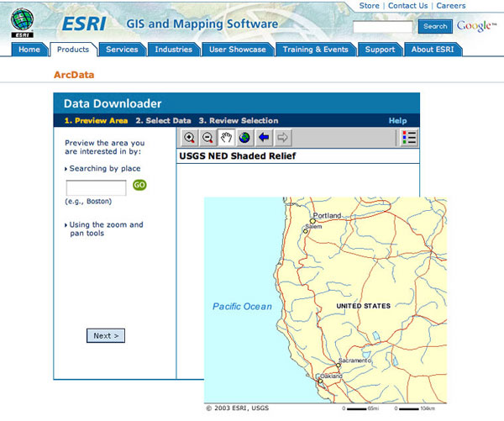This screenshot has height=421, width=504.
Task: Select step 2. Select Data
Action: click(x=163, y=121)
